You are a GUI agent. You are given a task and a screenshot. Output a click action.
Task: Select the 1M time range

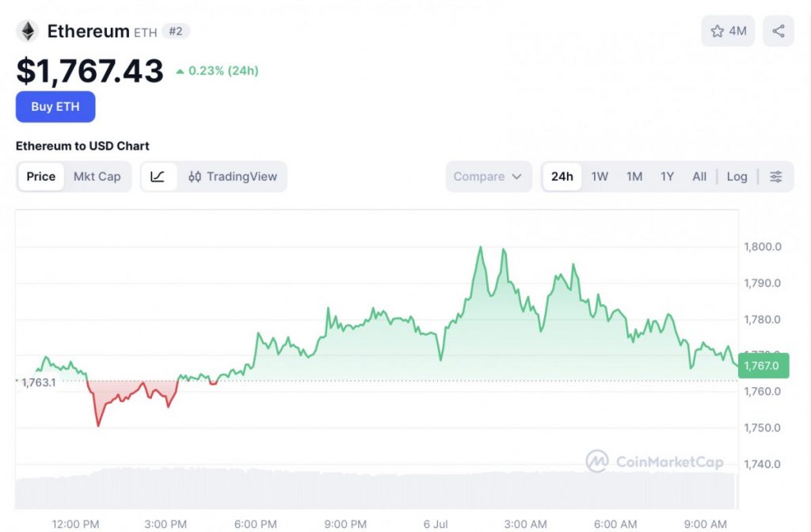(634, 177)
